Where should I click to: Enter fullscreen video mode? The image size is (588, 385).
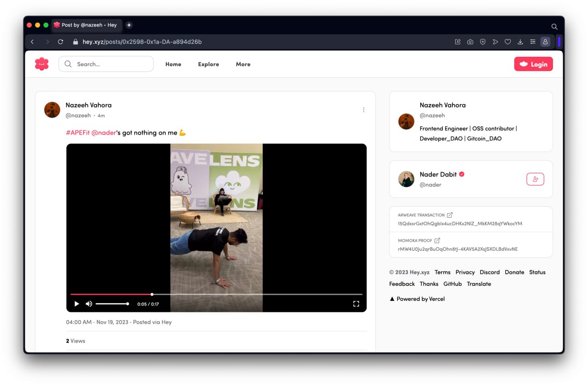(356, 304)
